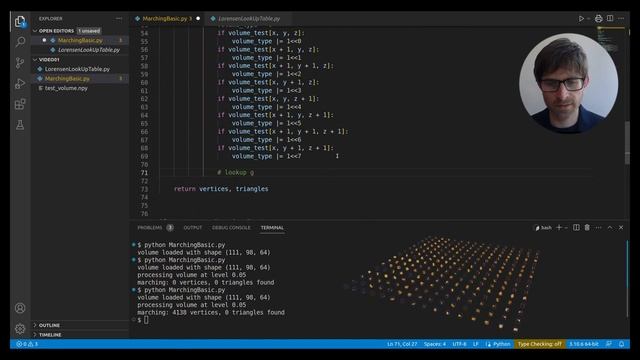Click the print icon in editor toolbar
Screen dimensions: 640x360
598,18
